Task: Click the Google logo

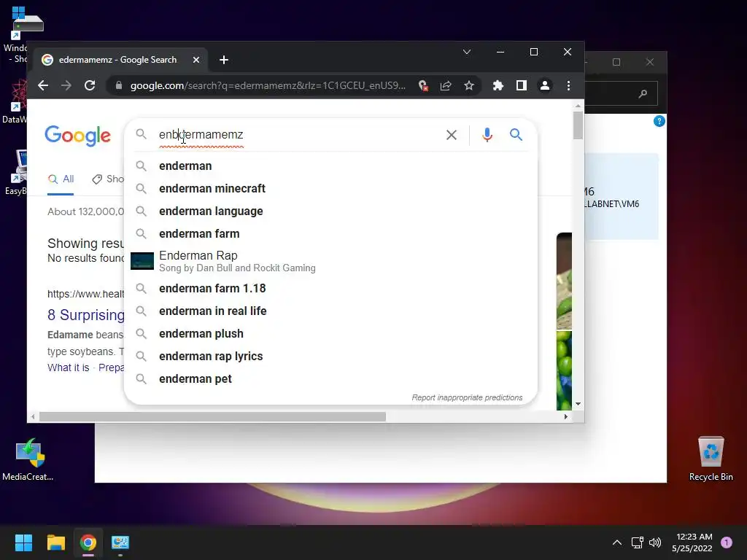Action: pyautogui.click(x=77, y=136)
